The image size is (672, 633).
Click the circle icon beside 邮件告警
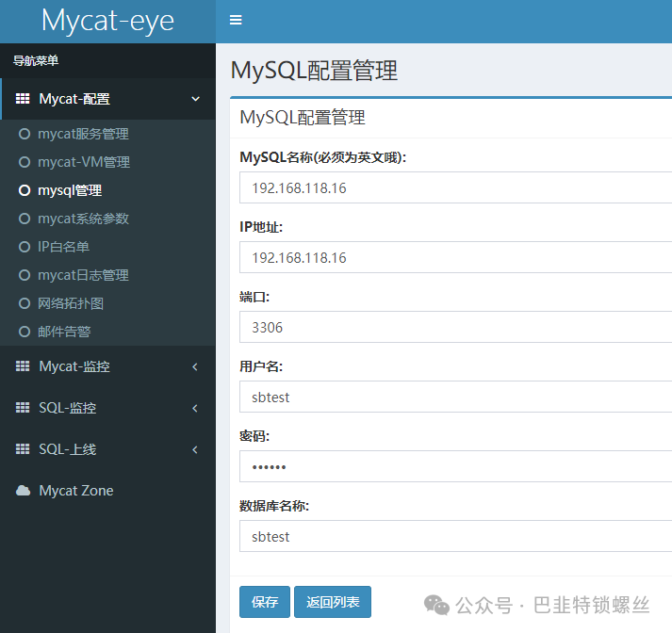[25, 332]
